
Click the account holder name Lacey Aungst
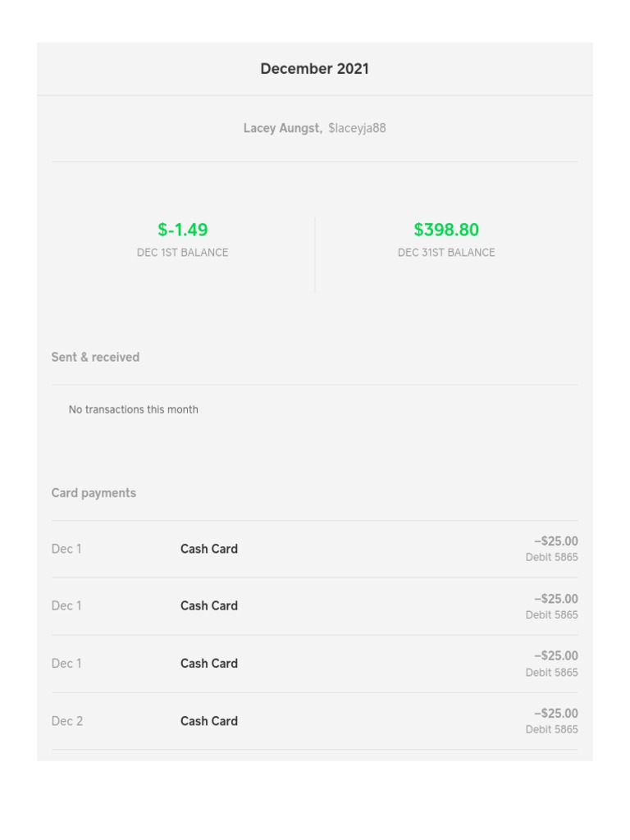click(x=282, y=128)
